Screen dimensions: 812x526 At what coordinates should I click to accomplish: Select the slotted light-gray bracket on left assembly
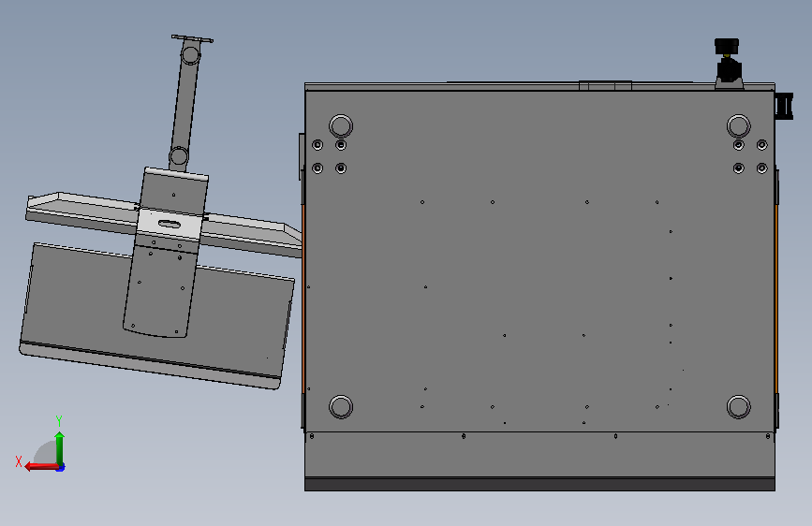[169, 224]
